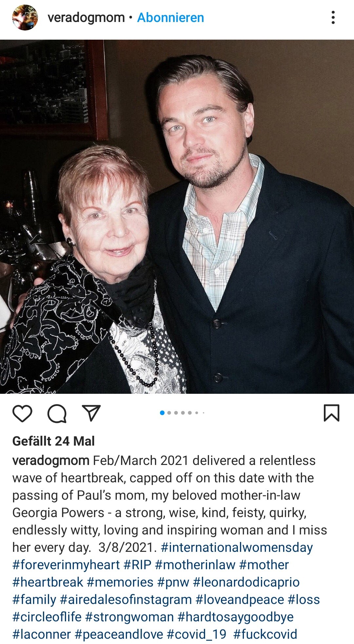Like the post with the heart icon
This screenshot has height=644, width=354.
22,413
